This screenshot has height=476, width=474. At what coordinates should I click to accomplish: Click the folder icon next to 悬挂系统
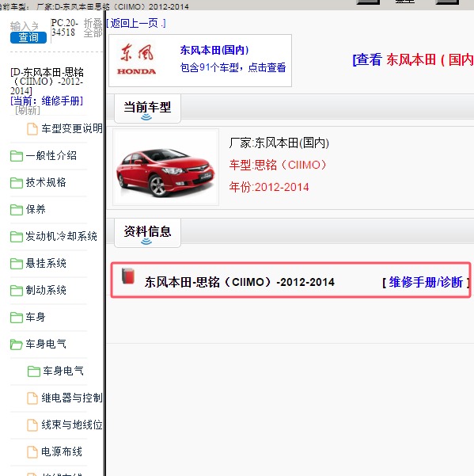(17, 264)
